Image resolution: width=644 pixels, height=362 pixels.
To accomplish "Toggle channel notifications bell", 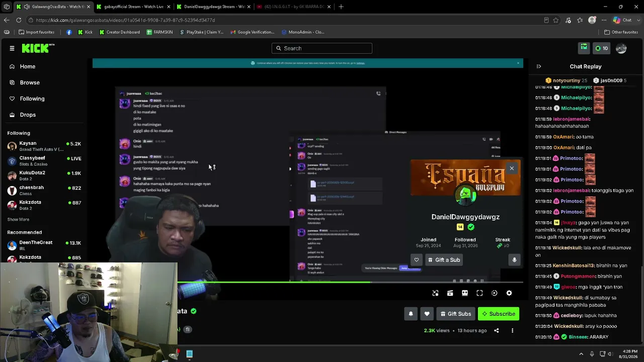I will [x=411, y=314].
